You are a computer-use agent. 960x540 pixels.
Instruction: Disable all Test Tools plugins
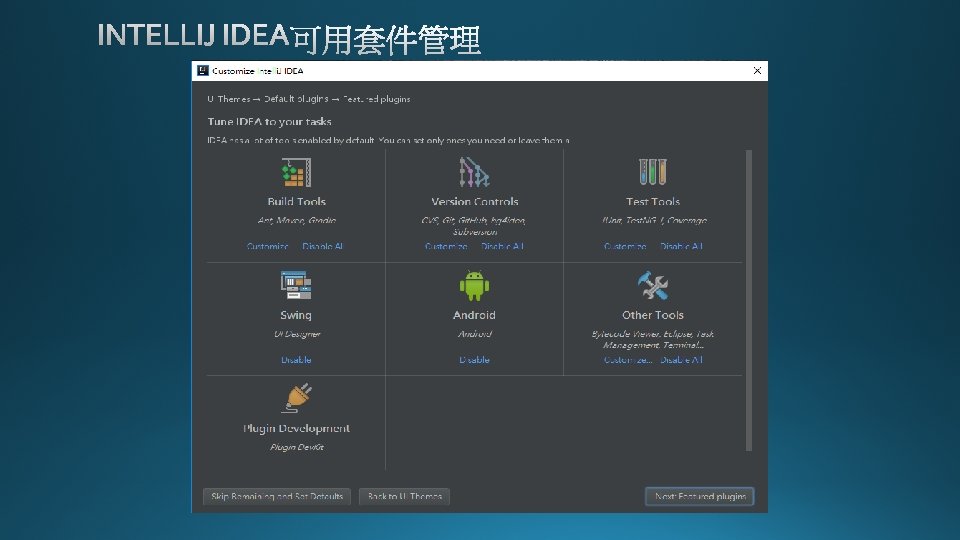pyautogui.click(x=681, y=246)
